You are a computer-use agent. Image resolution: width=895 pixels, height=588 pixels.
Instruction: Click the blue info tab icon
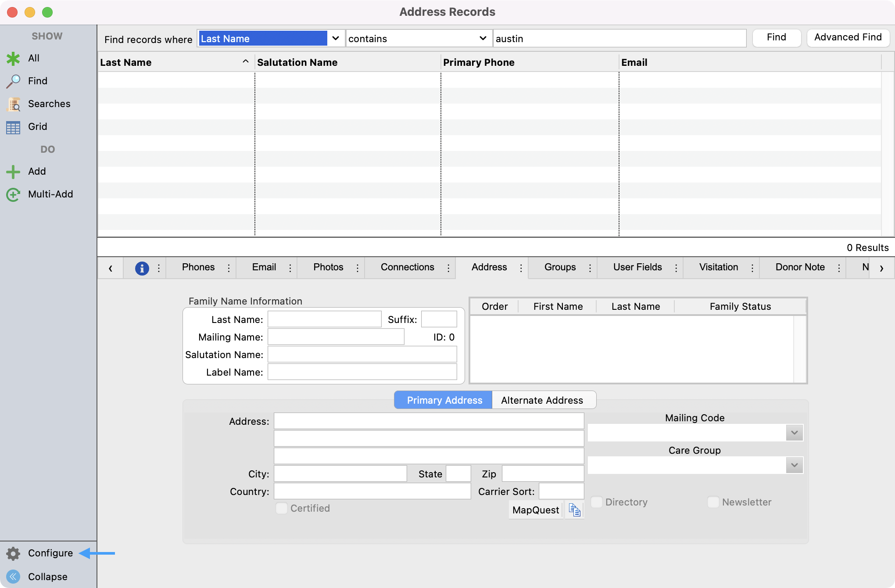pos(142,268)
